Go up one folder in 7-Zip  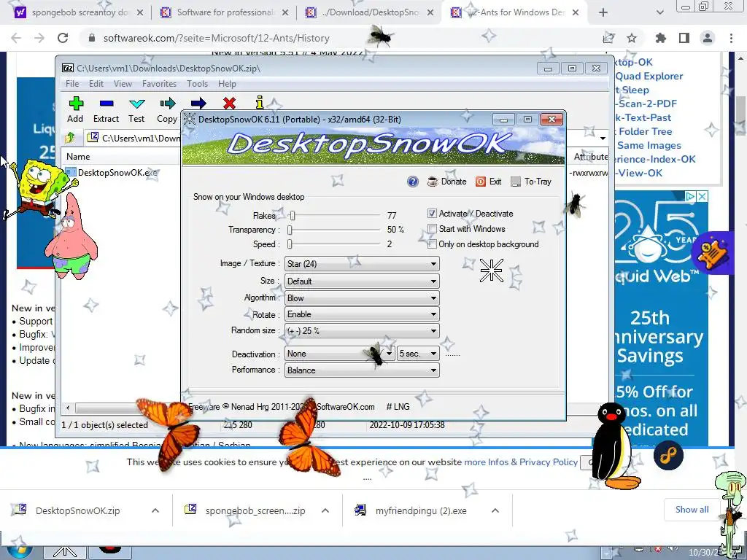pos(69,138)
